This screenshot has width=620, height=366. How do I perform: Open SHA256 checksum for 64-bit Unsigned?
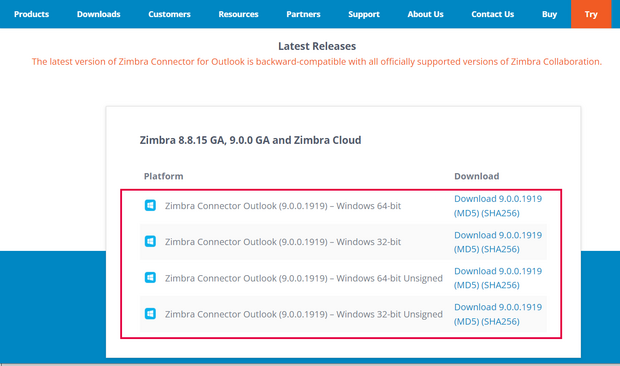(x=500, y=285)
